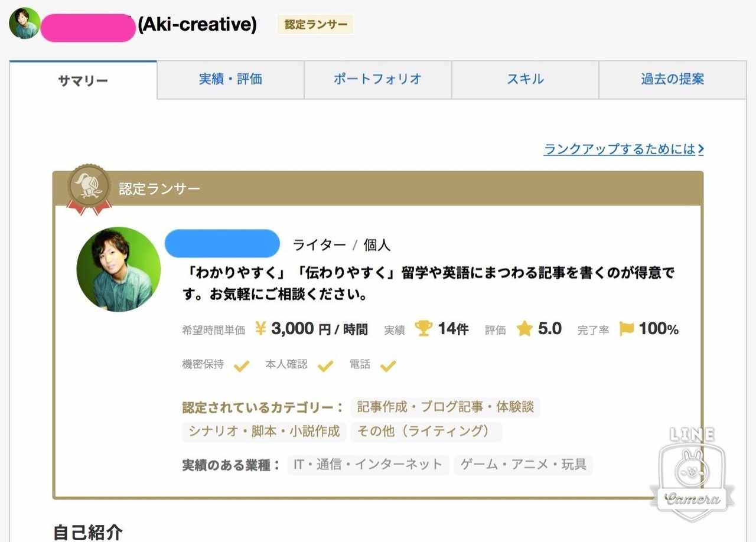Select the スキル tab
756x542 pixels.
pos(525,80)
